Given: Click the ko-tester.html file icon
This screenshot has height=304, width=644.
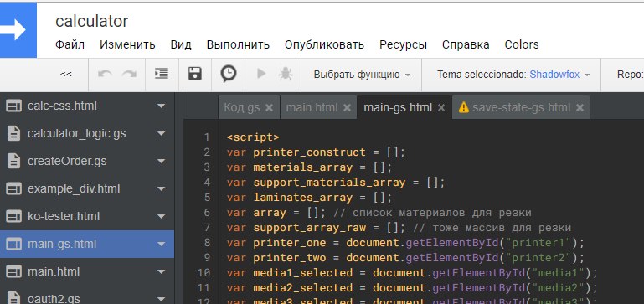Looking at the screenshot, I should pyautogui.click(x=14, y=217).
